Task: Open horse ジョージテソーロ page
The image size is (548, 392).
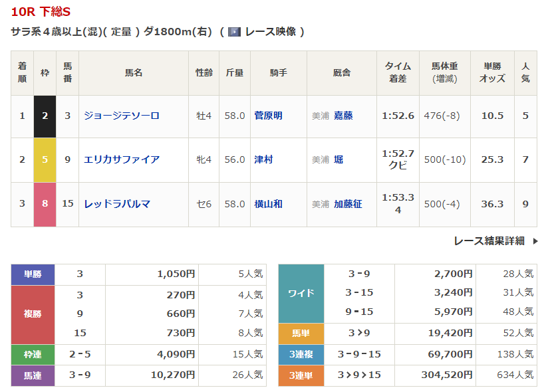Action: point(122,116)
